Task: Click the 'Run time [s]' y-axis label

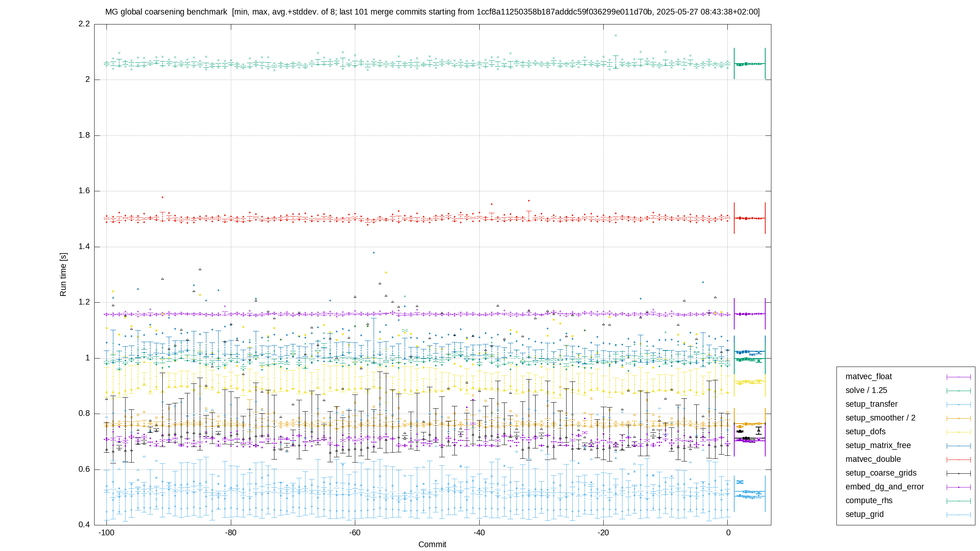Action: pos(63,274)
